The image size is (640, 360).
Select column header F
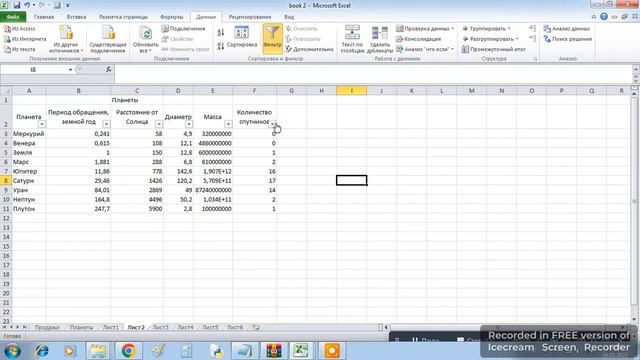254,91
